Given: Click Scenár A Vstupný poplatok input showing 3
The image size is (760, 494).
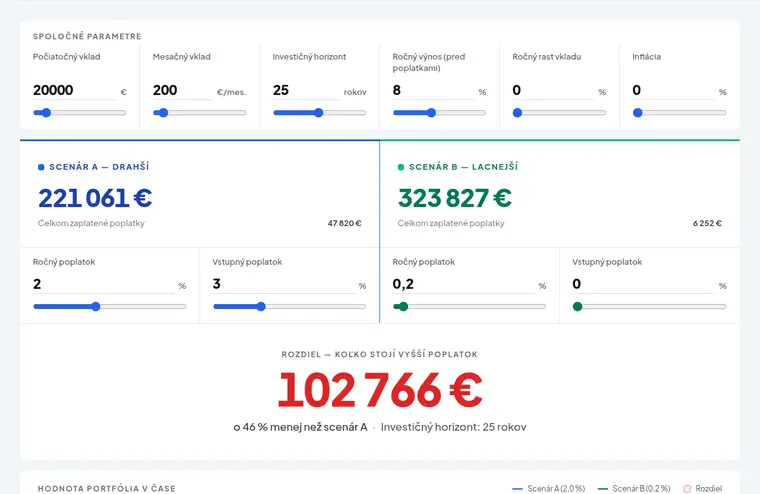Looking at the screenshot, I should tap(284, 284).
